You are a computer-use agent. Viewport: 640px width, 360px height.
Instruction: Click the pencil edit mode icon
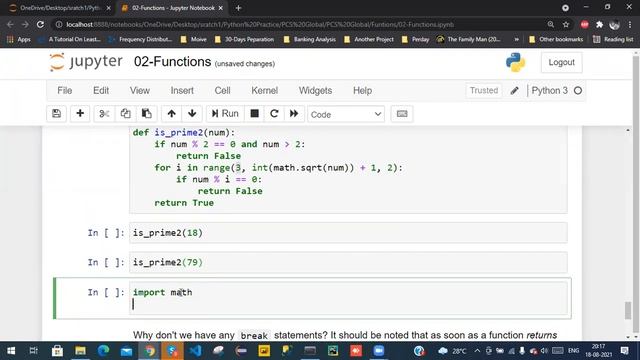514,91
